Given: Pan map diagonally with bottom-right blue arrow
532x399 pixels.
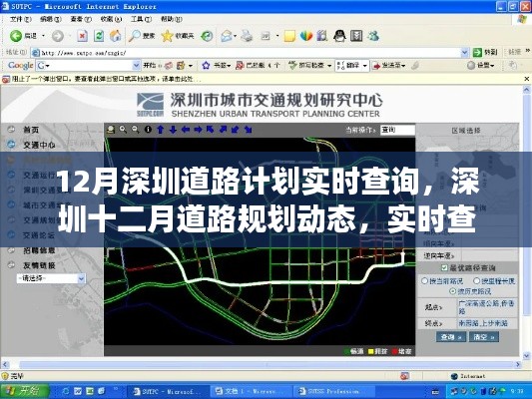Looking at the screenshot, I should pyautogui.click(x=249, y=130).
